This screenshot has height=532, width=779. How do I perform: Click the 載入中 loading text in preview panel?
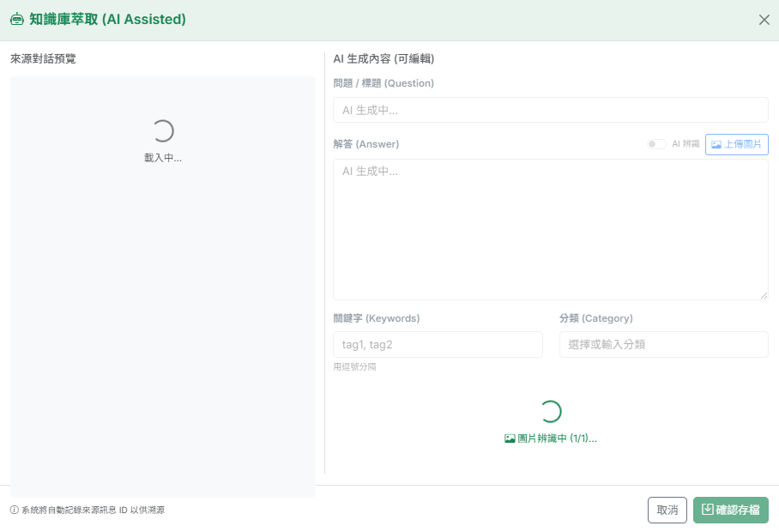162,157
